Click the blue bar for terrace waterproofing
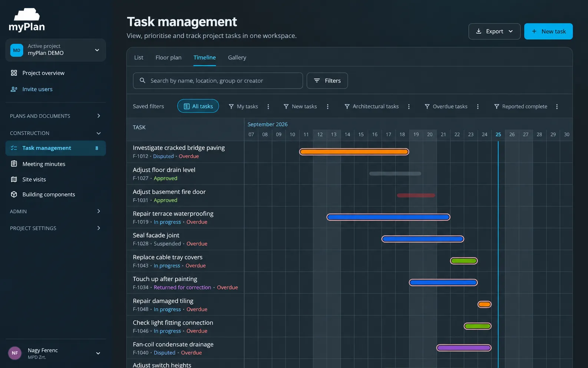The image size is (588, 368). [388, 217]
